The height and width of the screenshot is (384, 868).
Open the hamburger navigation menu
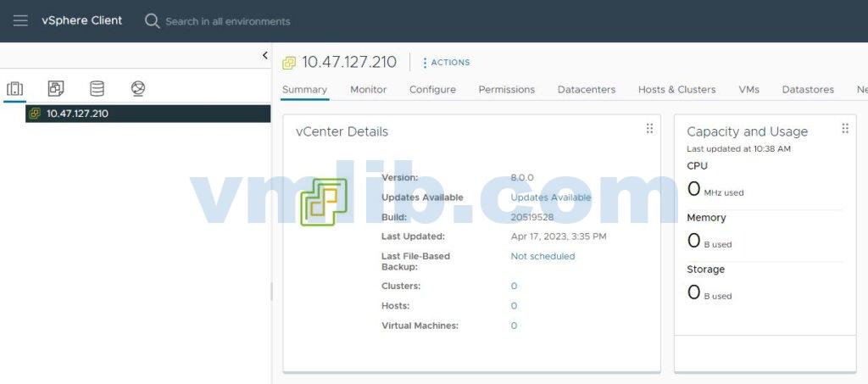point(20,21)
